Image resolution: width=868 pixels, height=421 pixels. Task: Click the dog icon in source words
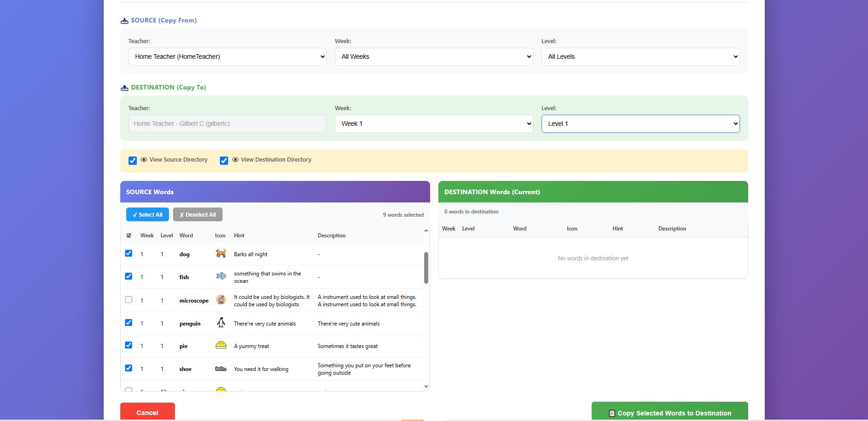221,253
